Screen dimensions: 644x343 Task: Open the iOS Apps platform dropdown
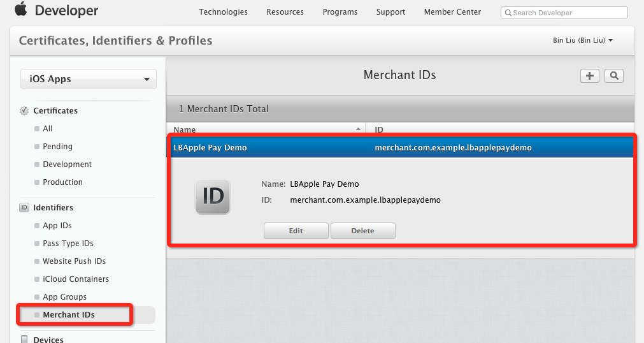89,79
